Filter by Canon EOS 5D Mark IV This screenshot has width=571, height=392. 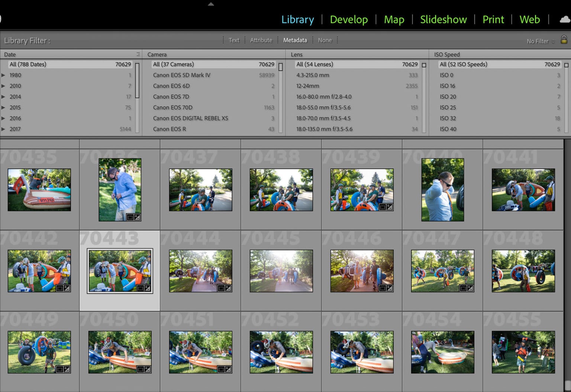pos(181,75)
